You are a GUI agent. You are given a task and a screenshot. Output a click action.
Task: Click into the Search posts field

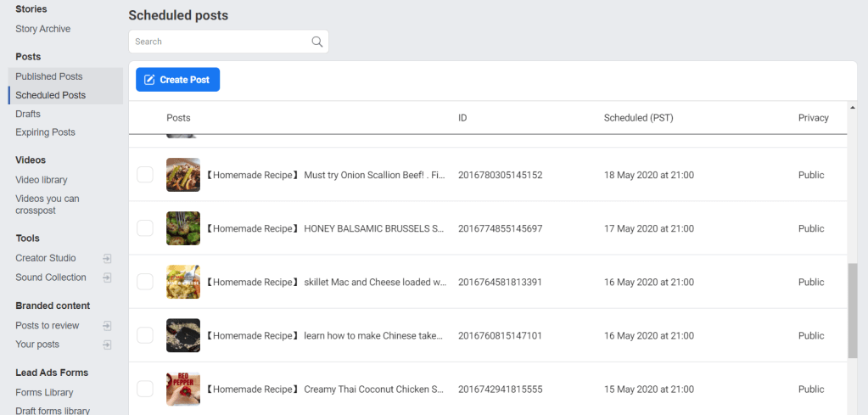click(219, 42)
